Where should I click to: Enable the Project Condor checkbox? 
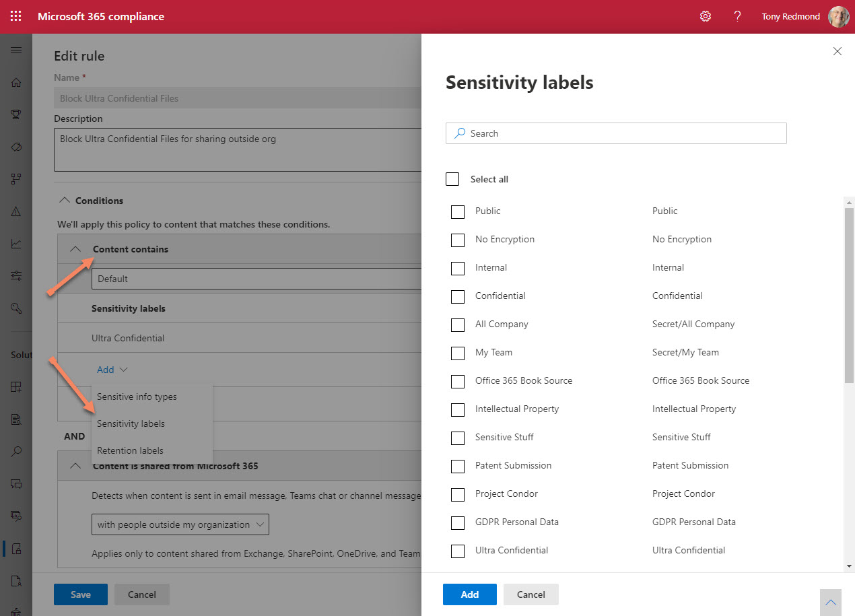point(458,494)
